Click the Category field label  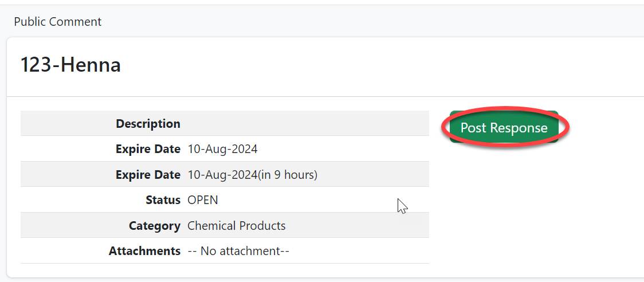(x=155, y=226)
